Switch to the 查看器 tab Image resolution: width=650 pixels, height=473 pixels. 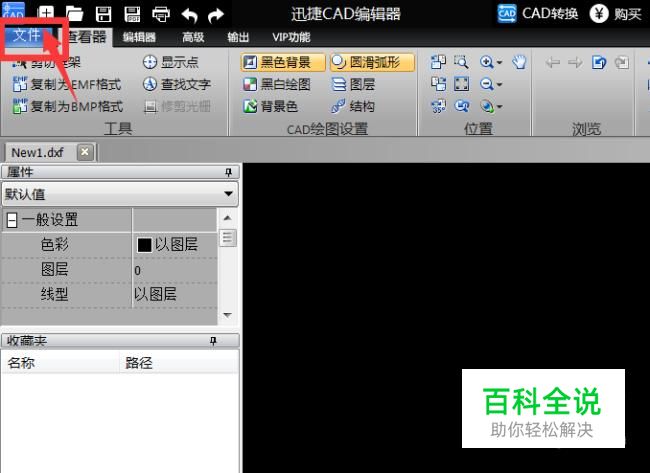[x=86, y=37]
